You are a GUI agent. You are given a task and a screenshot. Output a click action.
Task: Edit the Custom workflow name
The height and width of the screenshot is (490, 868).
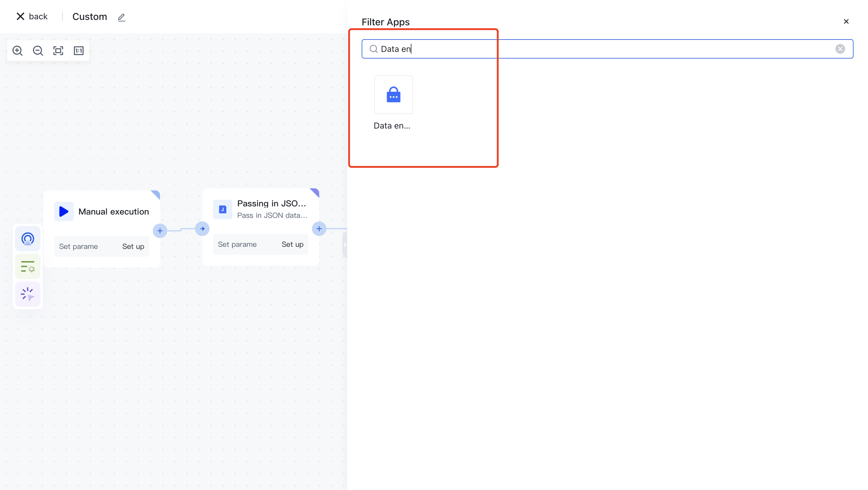[122, 17]
